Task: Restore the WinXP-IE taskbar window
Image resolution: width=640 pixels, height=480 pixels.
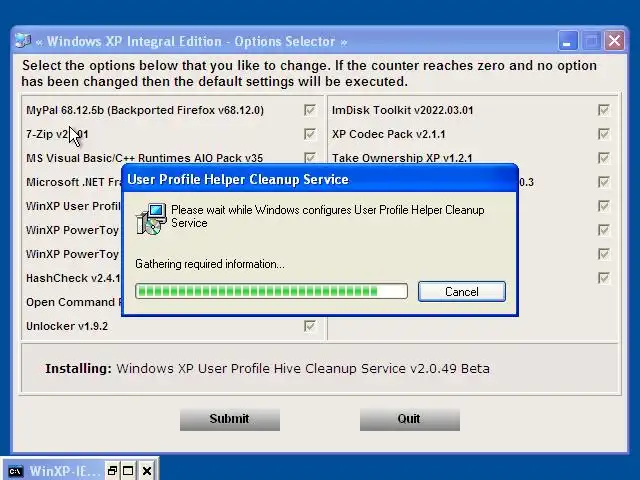Action: click(112, 471)
